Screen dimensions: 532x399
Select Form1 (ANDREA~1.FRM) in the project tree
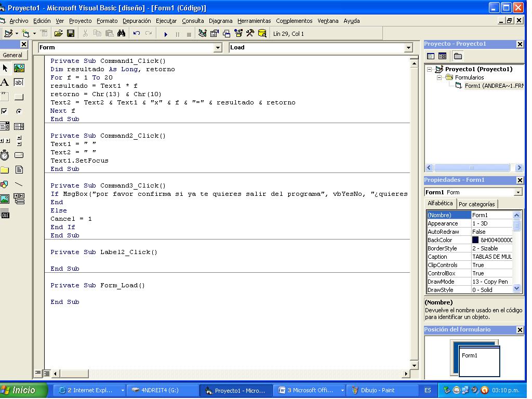tap(483, 85)
